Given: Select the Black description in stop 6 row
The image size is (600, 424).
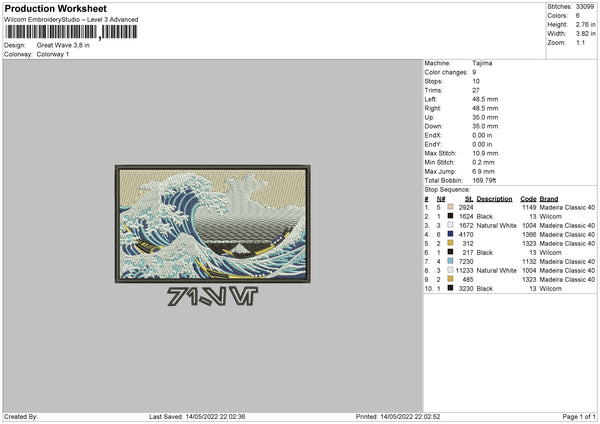Looking at the screenshot, I should [x=485, y=253].
